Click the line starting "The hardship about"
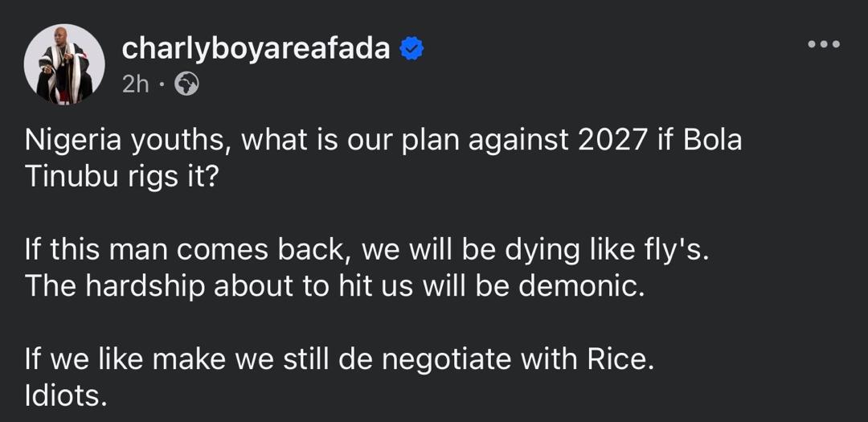The image size is (868, 422). coord(335,286)
